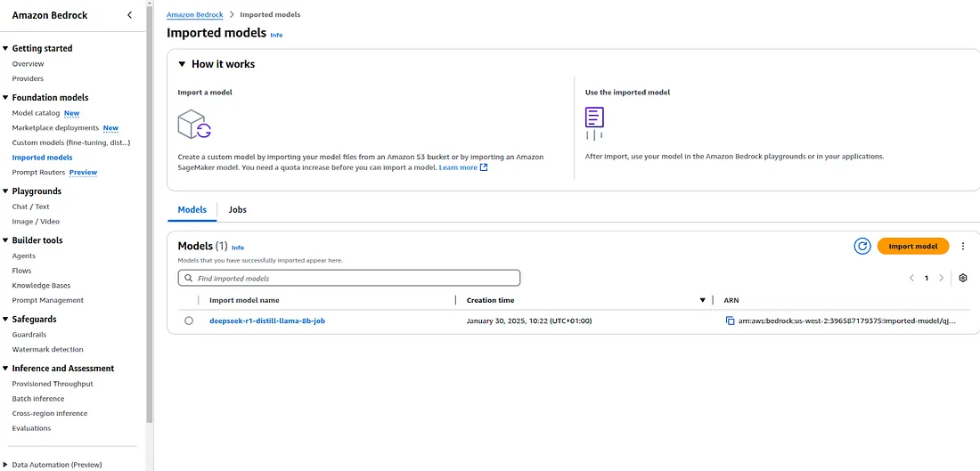Click page number 1 in pagination
The image size is (980, 471).
927,279
